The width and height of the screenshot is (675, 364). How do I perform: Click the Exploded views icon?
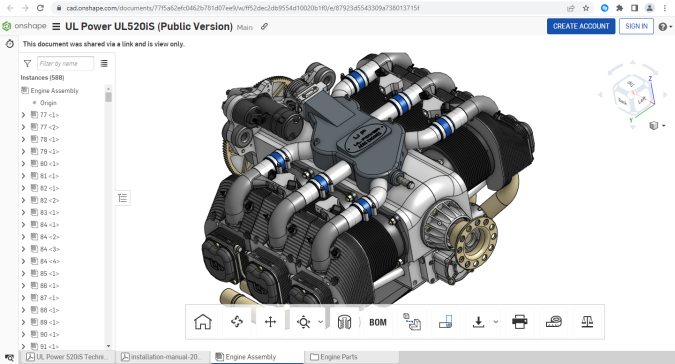point(412,322)
